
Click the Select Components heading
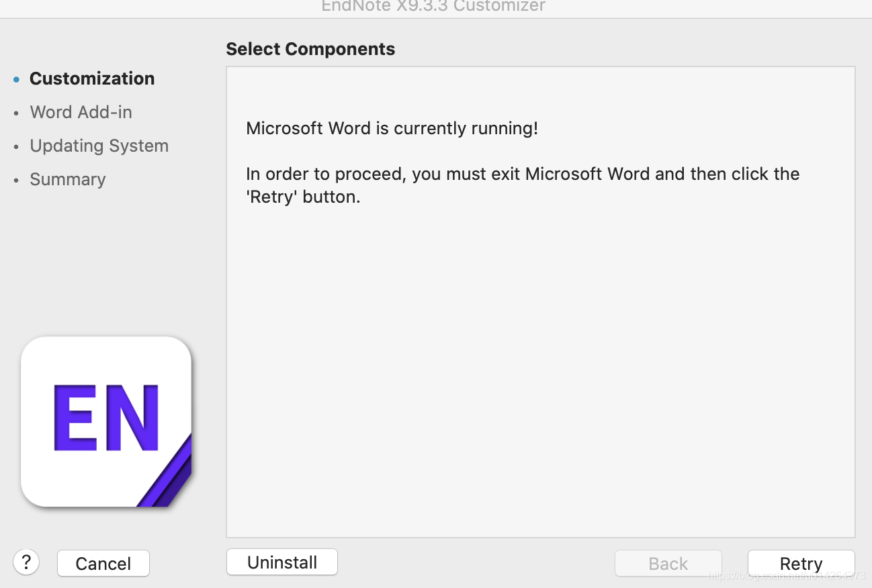pyautogui.click(x=310, y=49)
